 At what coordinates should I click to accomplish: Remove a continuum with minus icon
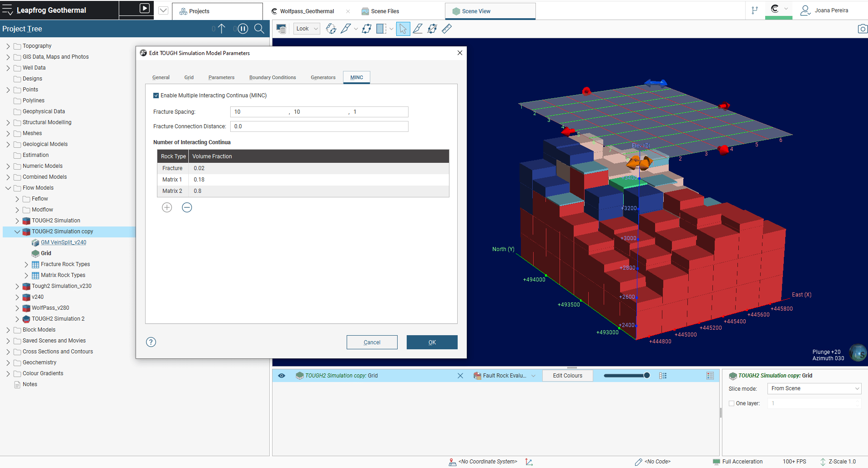[187, 207]
